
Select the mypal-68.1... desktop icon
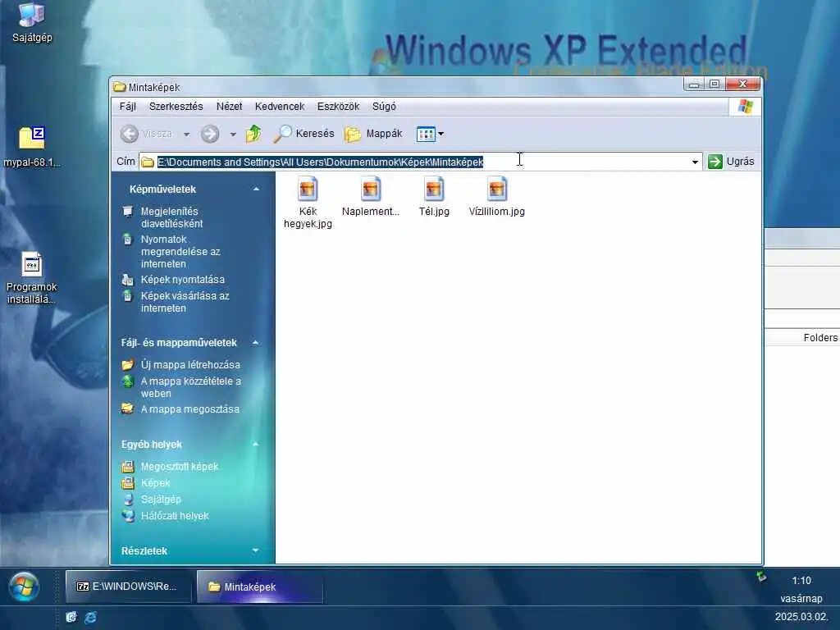click(32, 148)
